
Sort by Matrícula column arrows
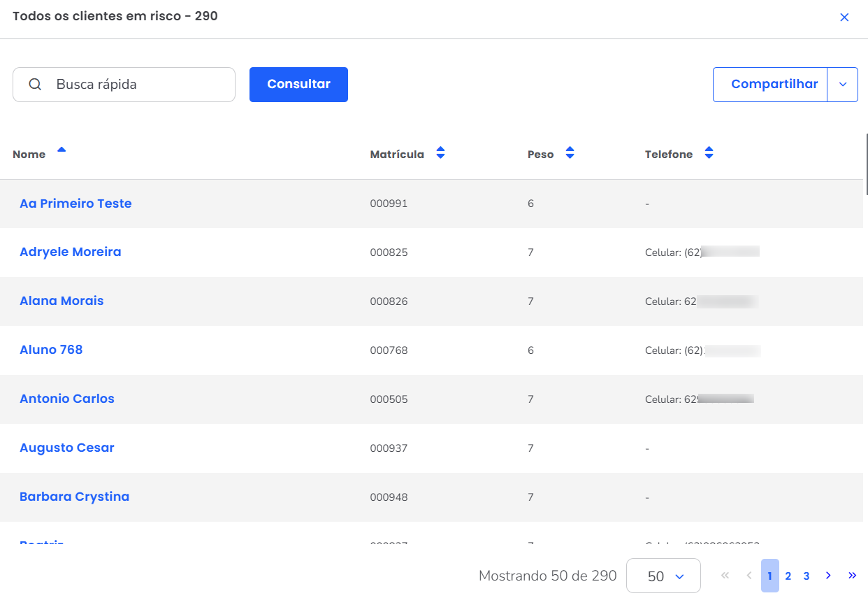(440, 153)
